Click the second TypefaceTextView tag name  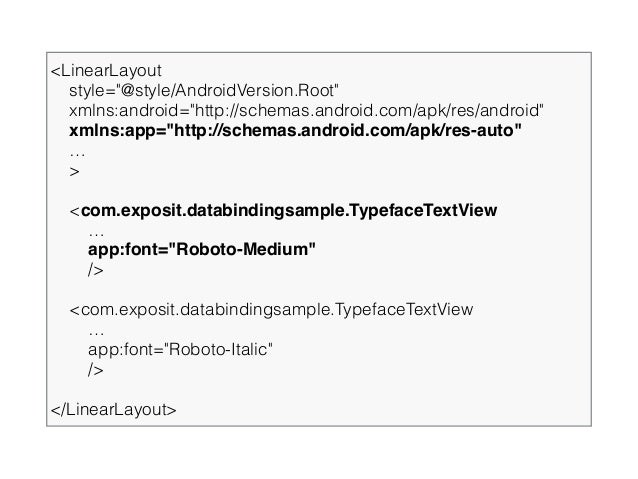pyautogui.click(x=277, y=310)
